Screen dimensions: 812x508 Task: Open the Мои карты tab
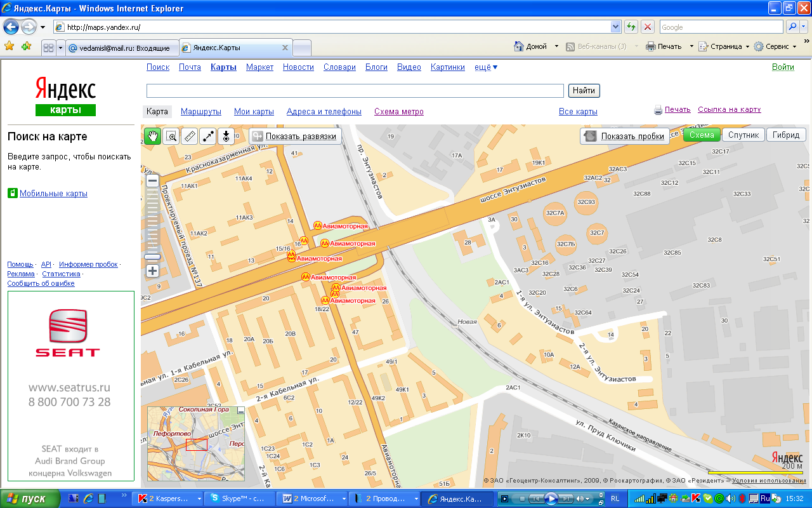254,112
